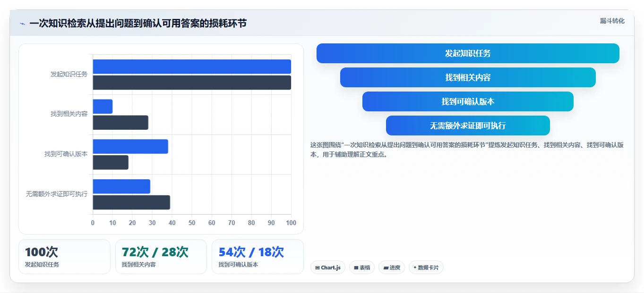The image size is (644, 293).
Task: Select the 数据卡片 tag chip
Action: pyautogui.click(x=426, y=268)
